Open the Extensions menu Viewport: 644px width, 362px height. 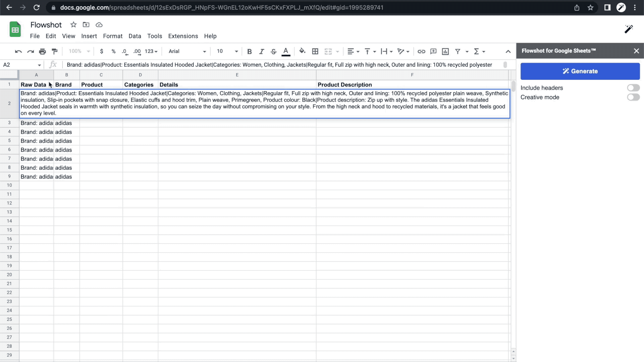183,36
